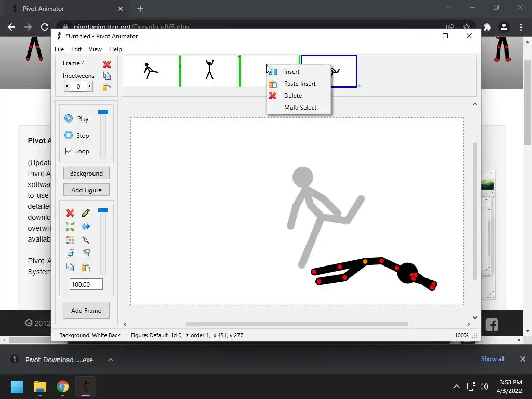Open Windows Start menu
This screenshot has width=532, height=399.
click(17, 387)
